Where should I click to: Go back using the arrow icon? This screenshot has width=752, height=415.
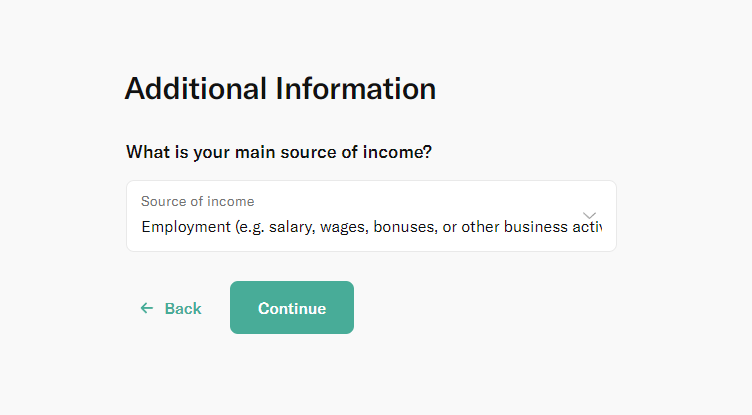(x=147, y=308)
